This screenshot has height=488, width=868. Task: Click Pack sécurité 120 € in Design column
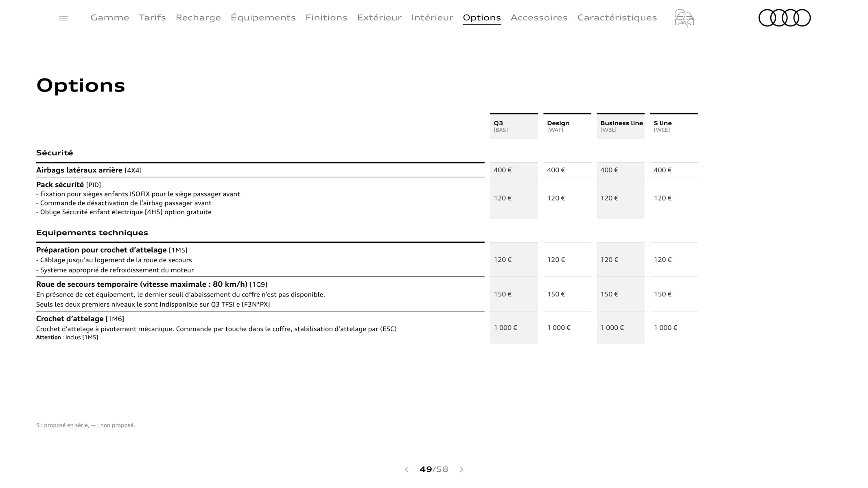pyautogui.click(x=556, y=198)
